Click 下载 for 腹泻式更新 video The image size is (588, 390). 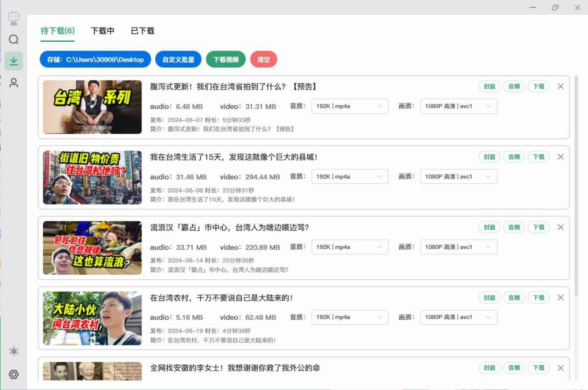point(538,86)
